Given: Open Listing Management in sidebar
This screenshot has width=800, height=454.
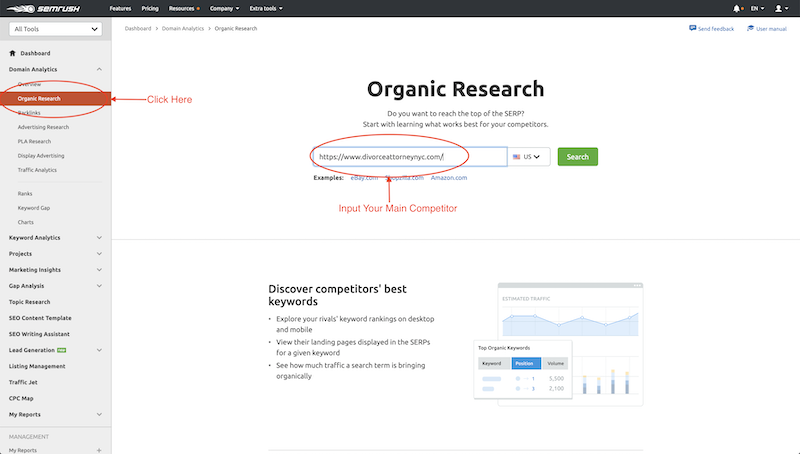Looking at the screenshot, I should [37, 366].
